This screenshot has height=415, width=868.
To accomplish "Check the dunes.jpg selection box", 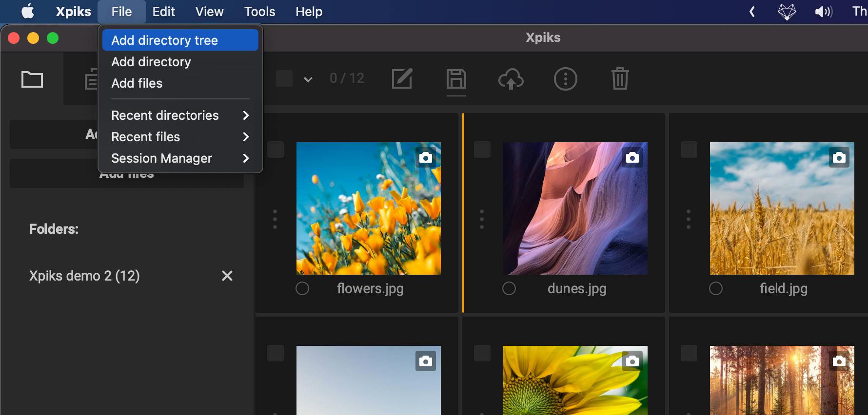I will [482, 150].
